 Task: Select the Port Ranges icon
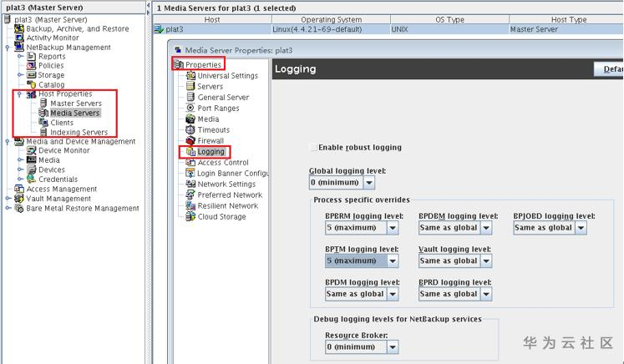pyautogui.click(x=190, y=108)
